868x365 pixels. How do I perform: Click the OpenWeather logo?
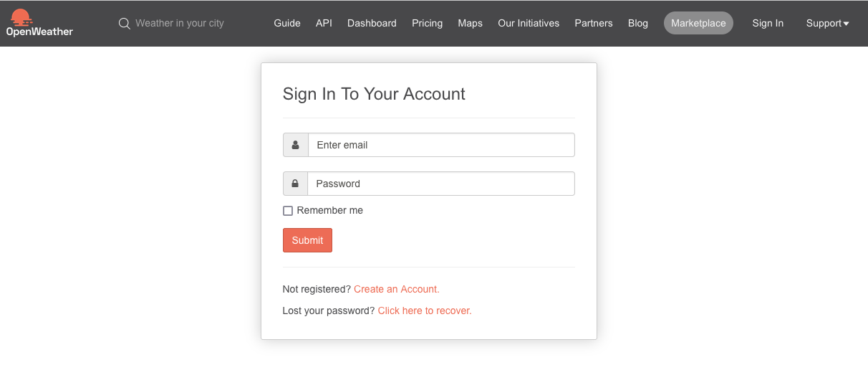39,23
